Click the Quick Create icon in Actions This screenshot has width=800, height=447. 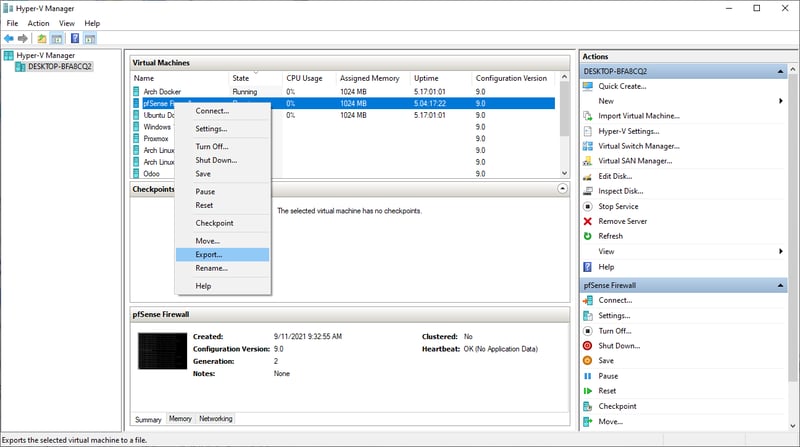[588, 86]
